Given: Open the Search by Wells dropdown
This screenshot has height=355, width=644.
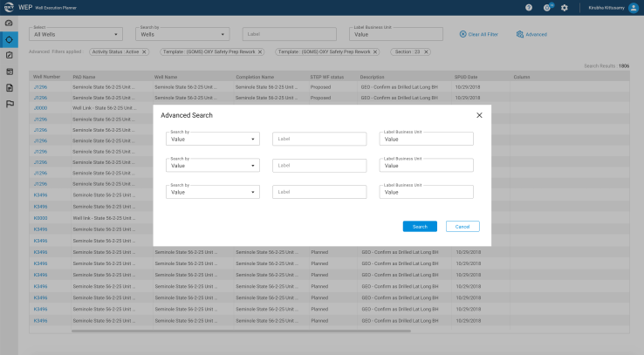Looking at the screenshot, I should [182, 34].
